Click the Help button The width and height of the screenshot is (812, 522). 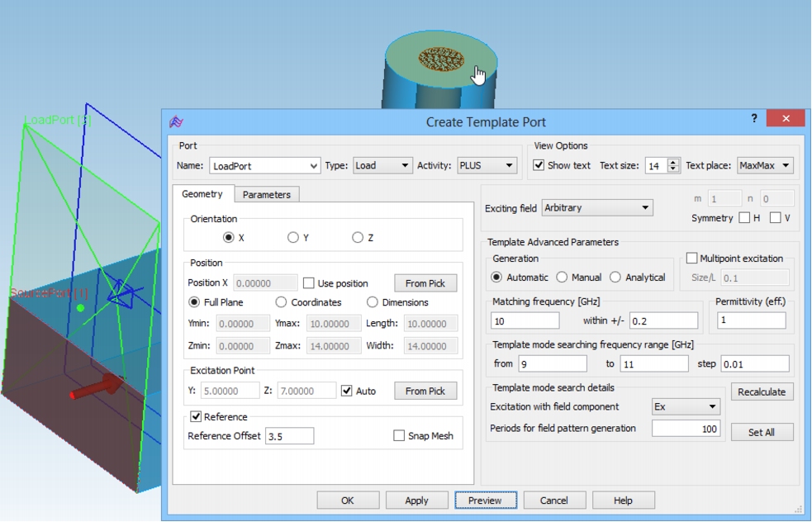(x=623, y=501)
